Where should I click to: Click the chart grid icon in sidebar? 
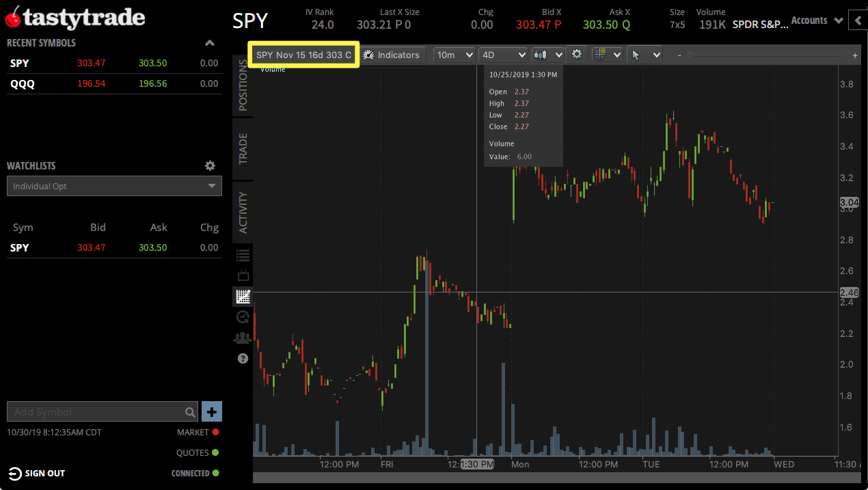(x=243, y=296)
